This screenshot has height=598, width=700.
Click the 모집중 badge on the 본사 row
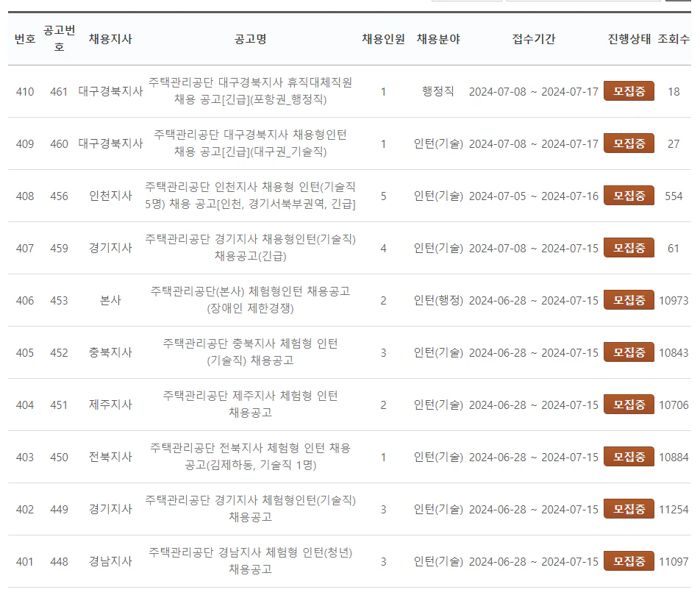click(629, 299)
